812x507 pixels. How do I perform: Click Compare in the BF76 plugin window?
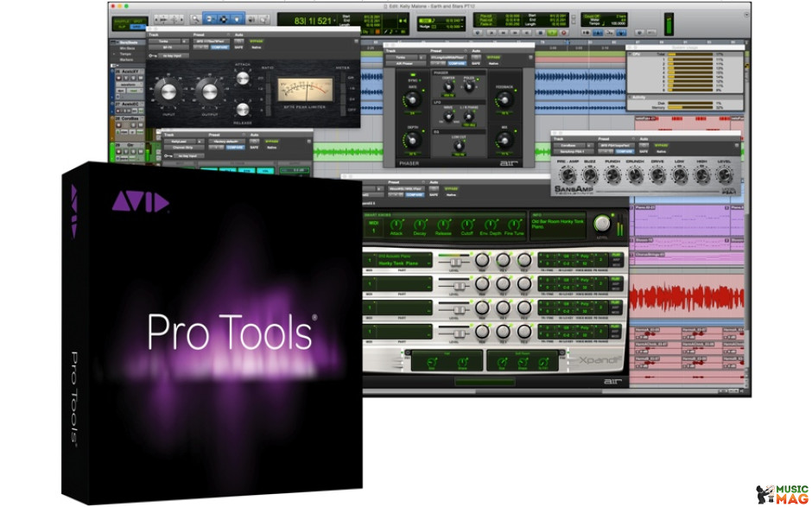(219, 48)
